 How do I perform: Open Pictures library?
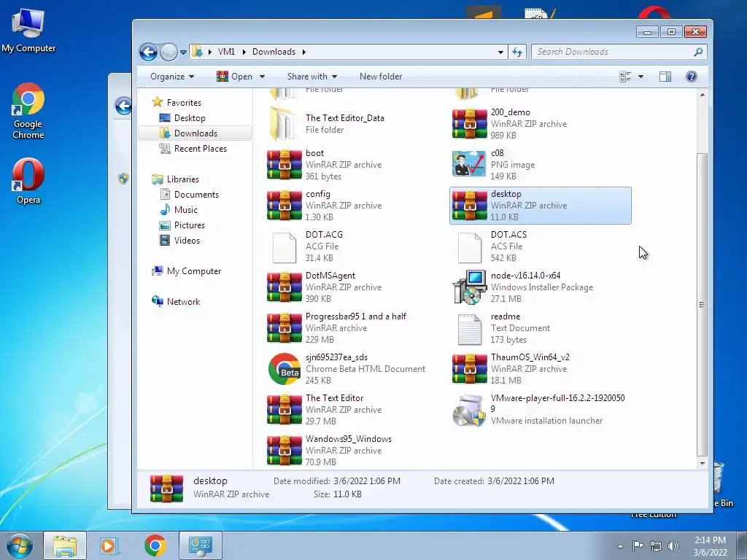(x=189, y=225)
